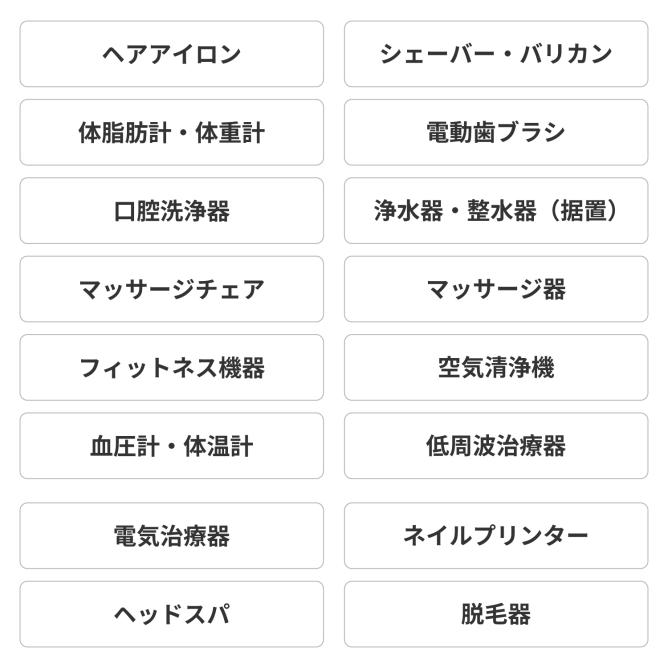Viewport: 668px width, 668px height.
Task: Click the マッサージチェア button
Action: (x=171, y=289)
